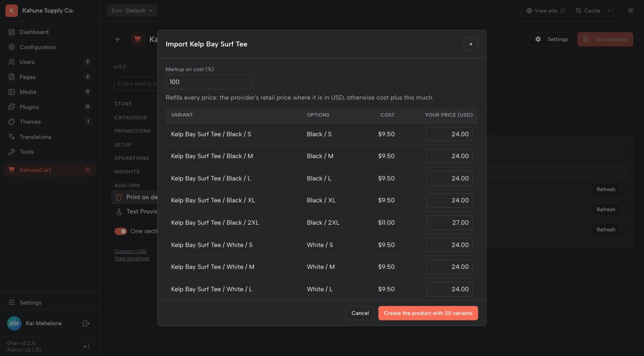644x356 pixels.
Task: Open the Media library
Action: pos(50,92)
